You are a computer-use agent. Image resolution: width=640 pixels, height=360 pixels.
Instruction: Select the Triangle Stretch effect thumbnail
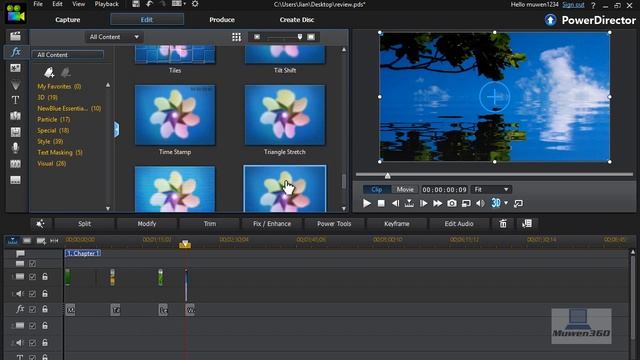[x=285, y=115]
